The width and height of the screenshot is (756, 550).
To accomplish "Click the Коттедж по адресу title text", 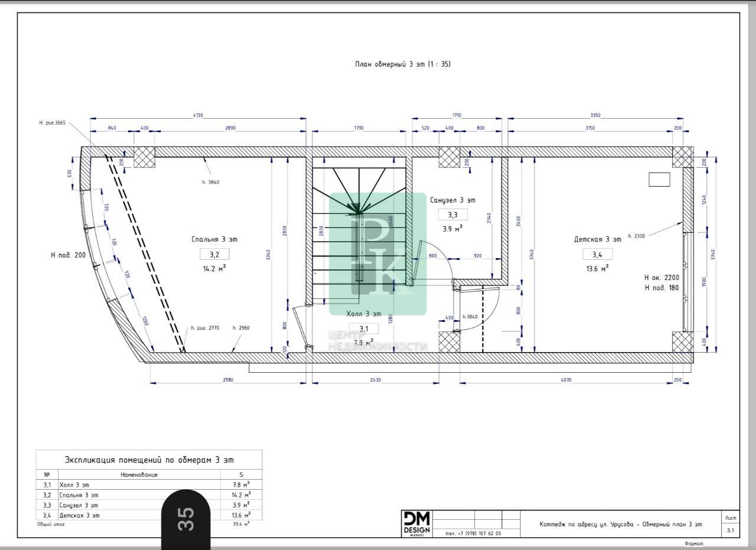I will pyautogui.click(x=621, y=524).
